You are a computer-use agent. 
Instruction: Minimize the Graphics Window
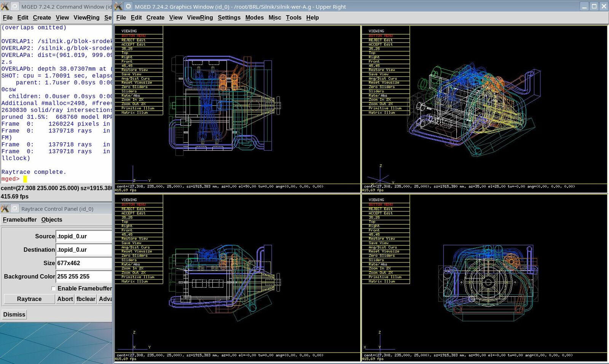[584, 6]
